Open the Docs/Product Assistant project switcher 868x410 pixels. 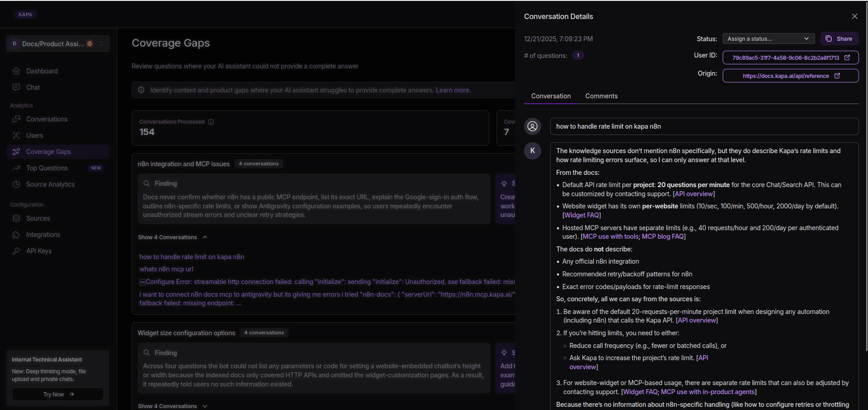click(x=58, y=43)
